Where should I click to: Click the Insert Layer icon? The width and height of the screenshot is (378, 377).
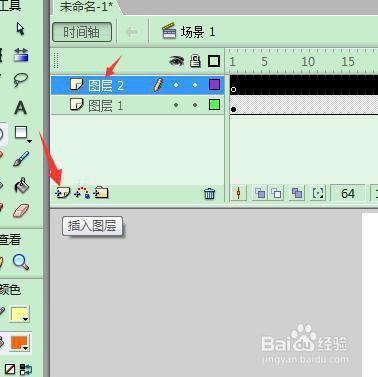tap(63, 193)
